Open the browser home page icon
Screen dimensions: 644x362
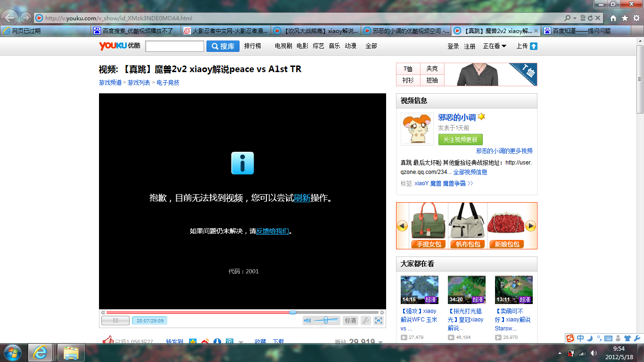coord(613,18)
